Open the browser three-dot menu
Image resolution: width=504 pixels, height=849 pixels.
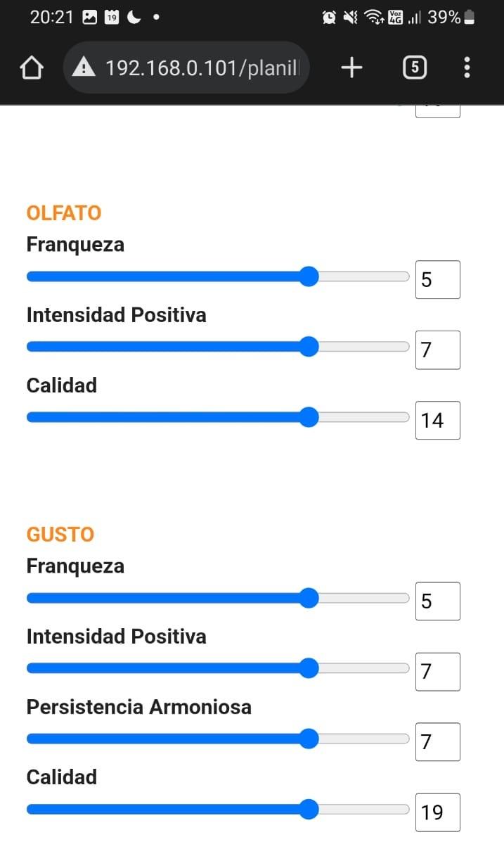pos(467,68)
